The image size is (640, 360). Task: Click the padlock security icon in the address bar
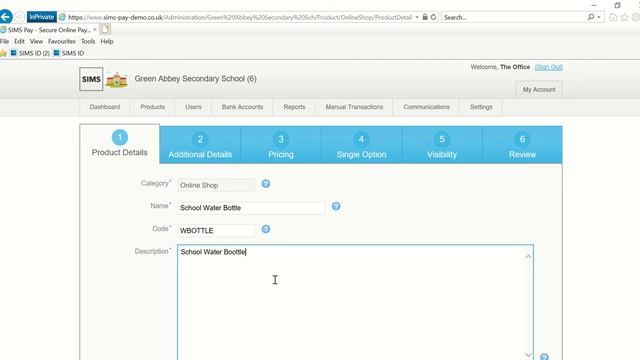(425, 17)
